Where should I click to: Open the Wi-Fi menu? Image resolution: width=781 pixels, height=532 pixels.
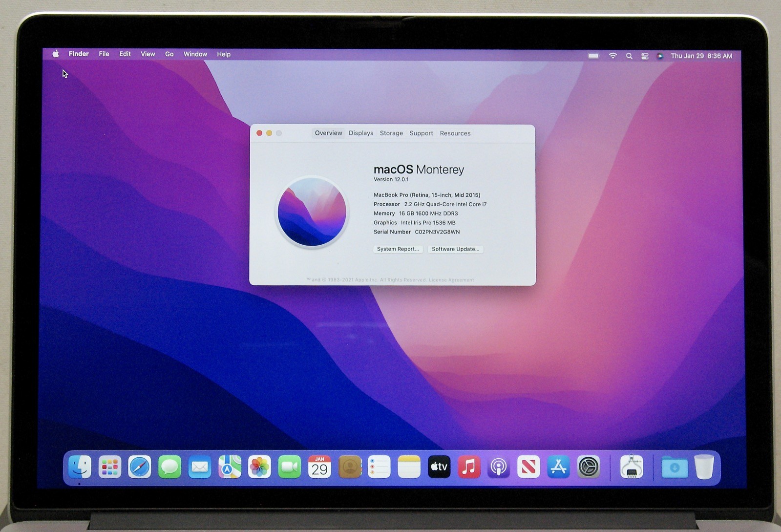613,56
